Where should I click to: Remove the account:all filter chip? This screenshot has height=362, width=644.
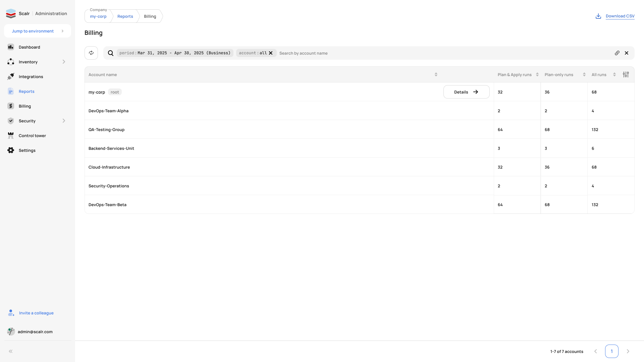click(271, 53)
